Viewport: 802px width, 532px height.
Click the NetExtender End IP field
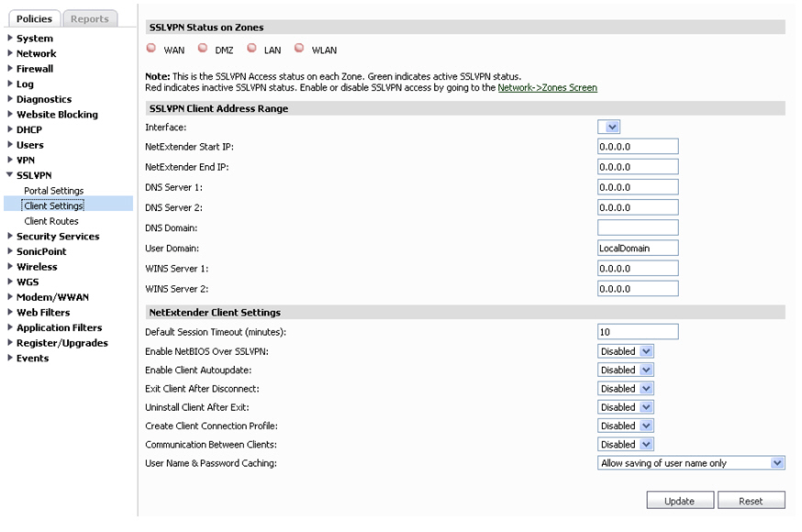tap(638, 167)
